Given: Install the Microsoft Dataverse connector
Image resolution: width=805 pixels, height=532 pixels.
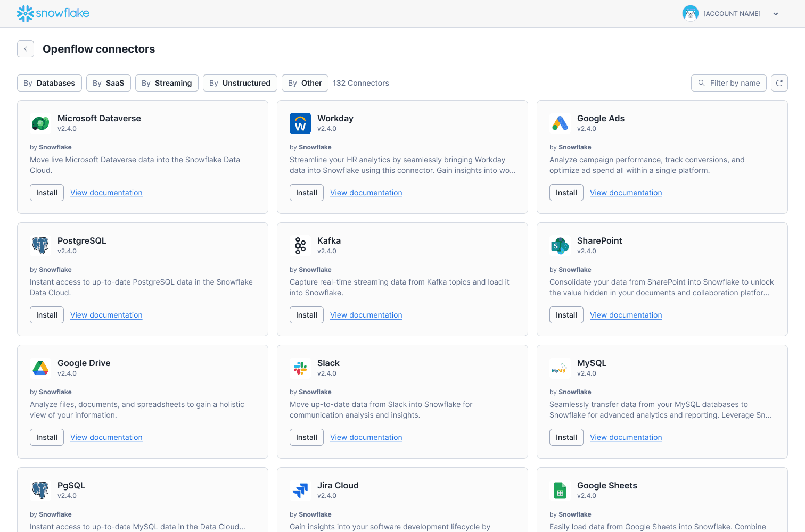Looking at the screenshot, I should tap(47, 193).
